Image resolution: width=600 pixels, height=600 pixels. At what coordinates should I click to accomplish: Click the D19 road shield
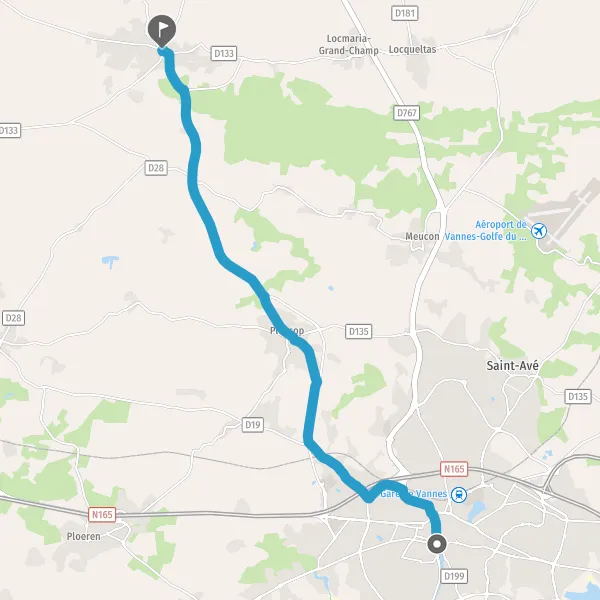pyautogui.click(x=253, y=424)
